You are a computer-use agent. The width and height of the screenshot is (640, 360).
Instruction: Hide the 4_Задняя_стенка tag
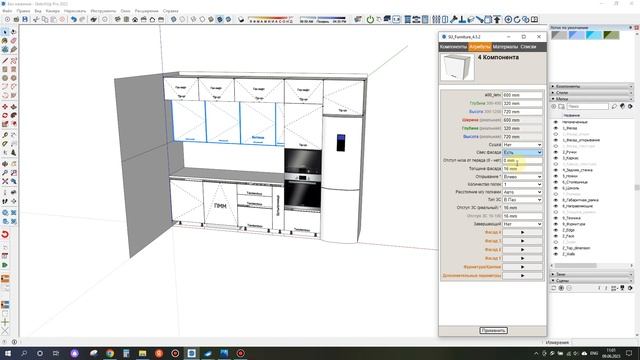coord(556,170)
